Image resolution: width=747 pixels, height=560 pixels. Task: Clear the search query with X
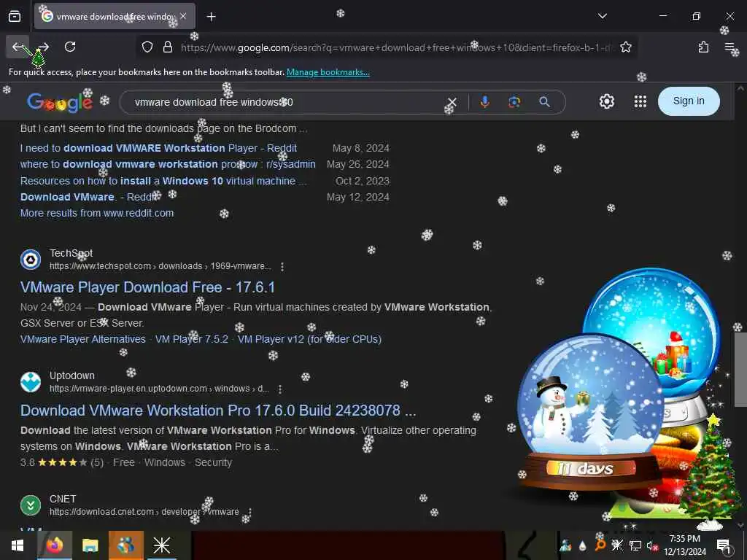[452, 102]
